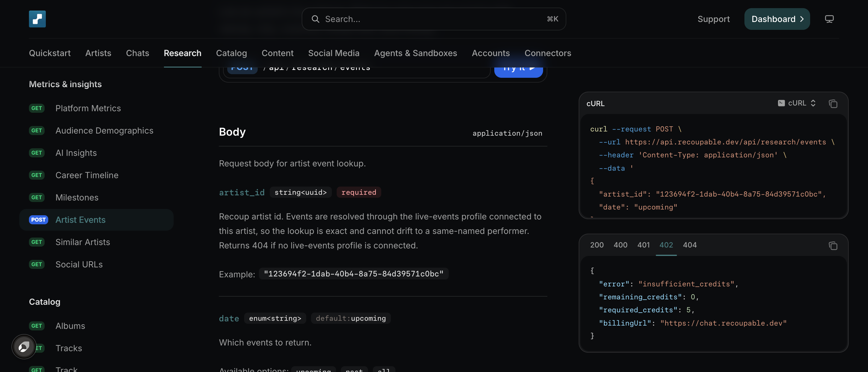Open Tracks in Catalog section

[96, 348]
